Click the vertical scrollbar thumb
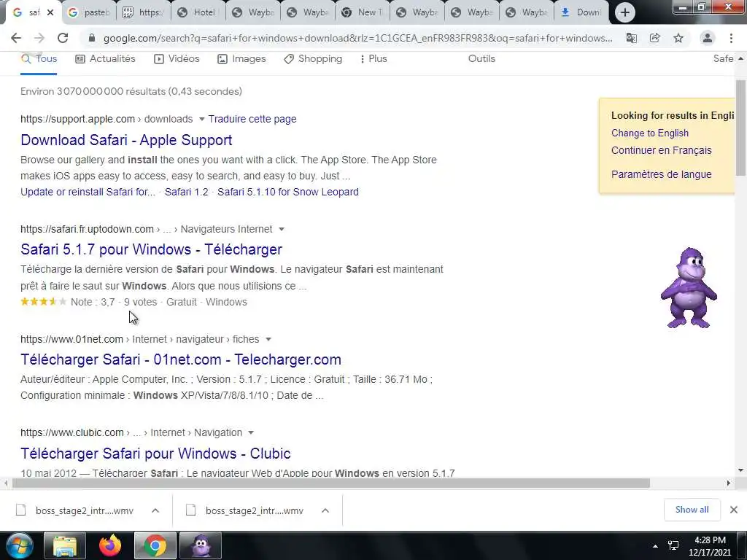 (740, 128)
